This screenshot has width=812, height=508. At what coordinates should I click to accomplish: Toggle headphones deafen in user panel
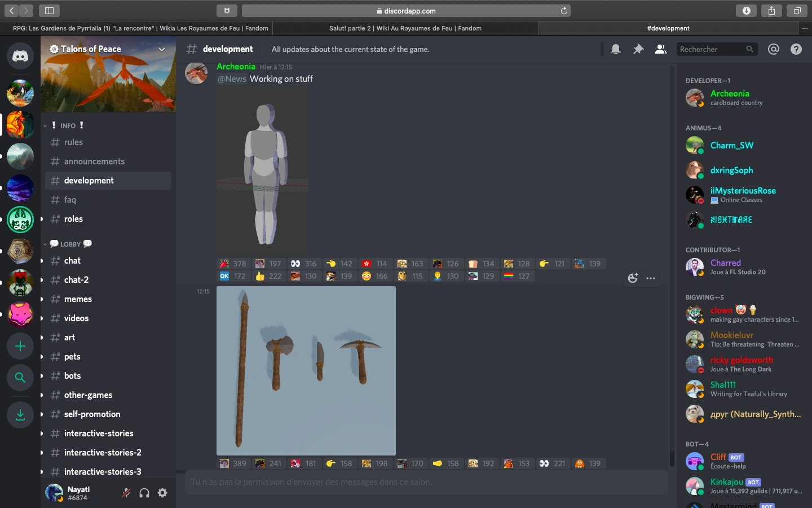pyautogui.click(x=144, y=493)
